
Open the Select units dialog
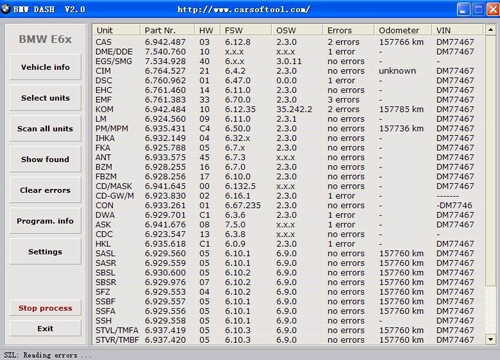pyautogui.click(x=45, y=98)
